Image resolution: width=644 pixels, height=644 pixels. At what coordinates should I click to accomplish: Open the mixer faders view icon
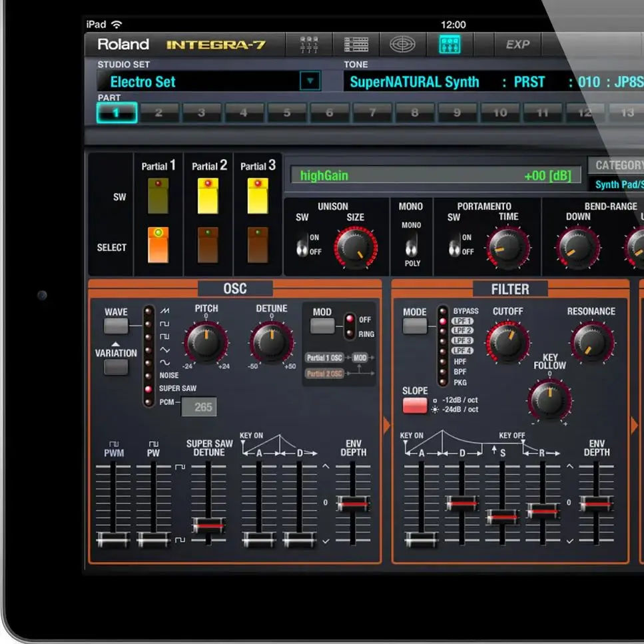pos(309,45)
